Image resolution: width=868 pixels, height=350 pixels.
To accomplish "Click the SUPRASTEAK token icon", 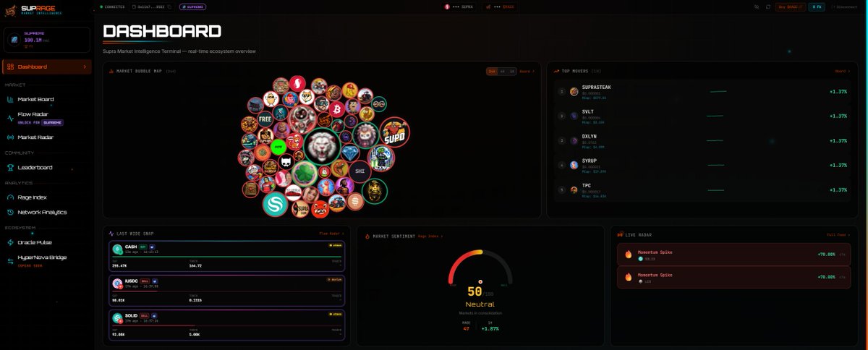I will pyautogui.click(x=574, y=92).
